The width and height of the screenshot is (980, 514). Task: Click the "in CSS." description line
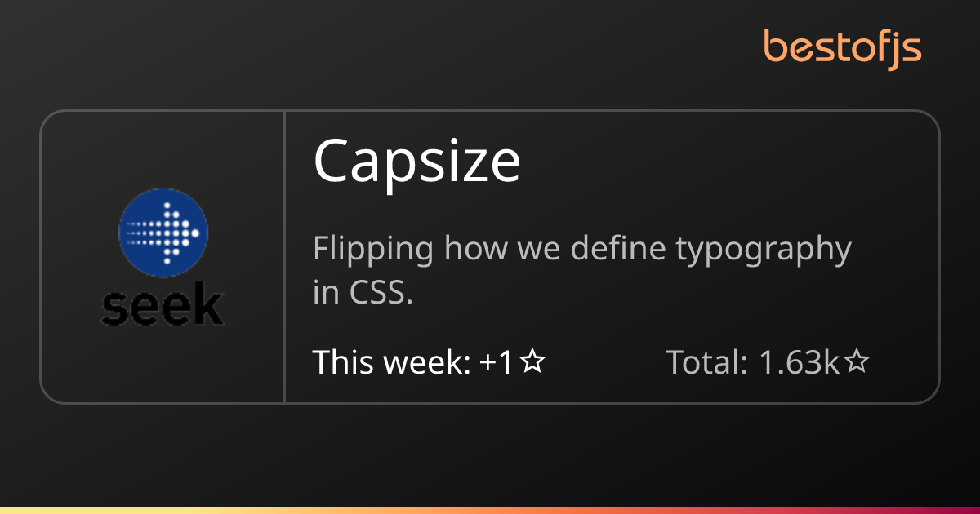coord(363,293)
